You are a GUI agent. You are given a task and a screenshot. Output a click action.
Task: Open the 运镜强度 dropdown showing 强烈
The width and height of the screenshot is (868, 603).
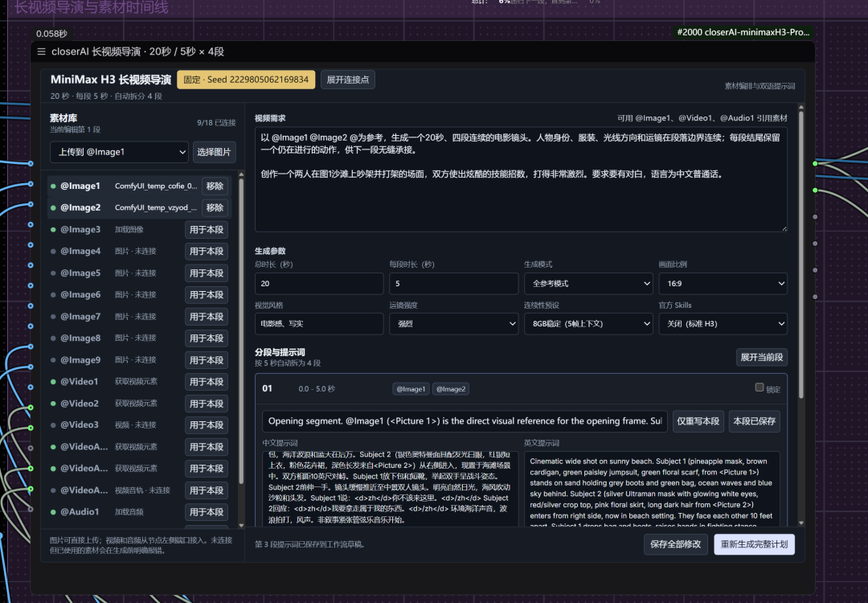tap(453, 324)
